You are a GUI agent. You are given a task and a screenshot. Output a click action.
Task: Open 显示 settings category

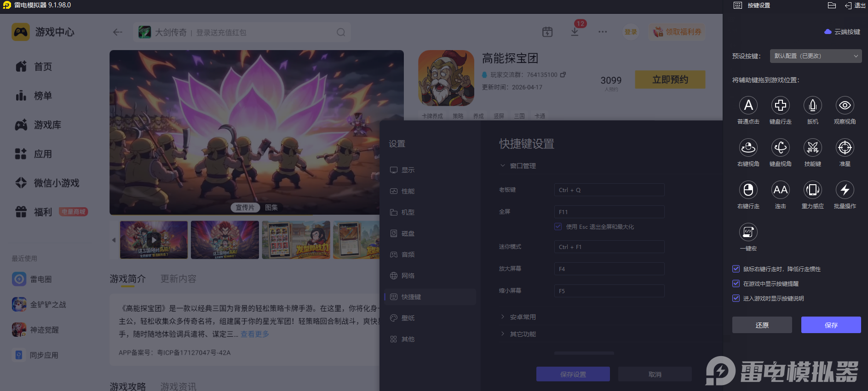coord(430,170)
